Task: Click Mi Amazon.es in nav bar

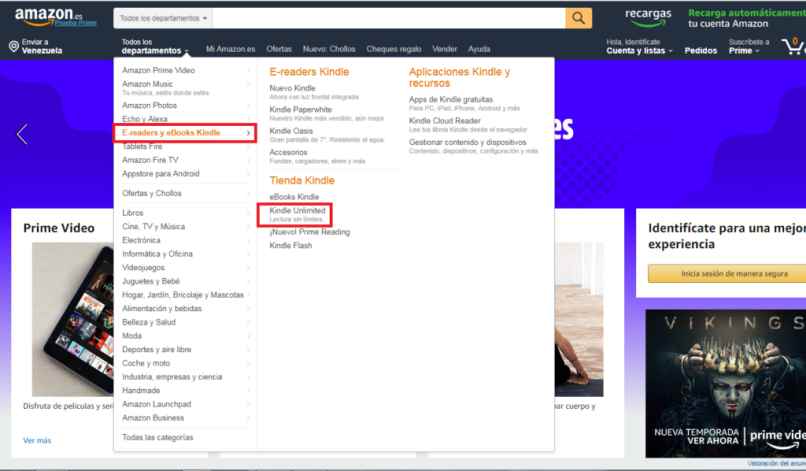Action: (230, 49)
